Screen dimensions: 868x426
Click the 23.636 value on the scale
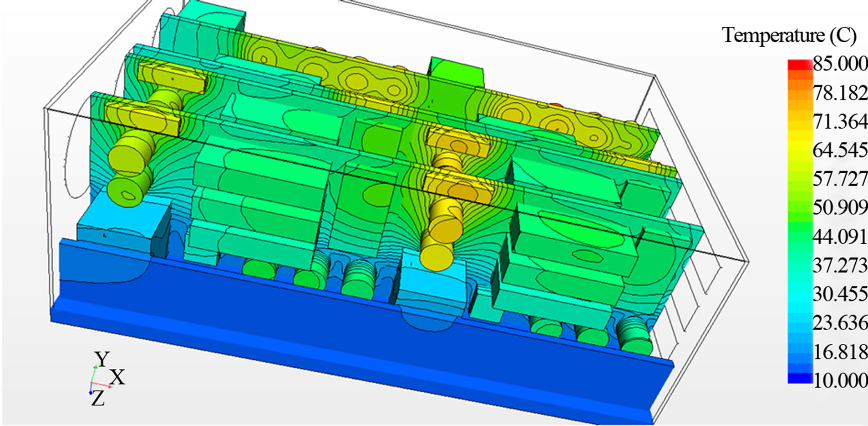coord(842,321)
